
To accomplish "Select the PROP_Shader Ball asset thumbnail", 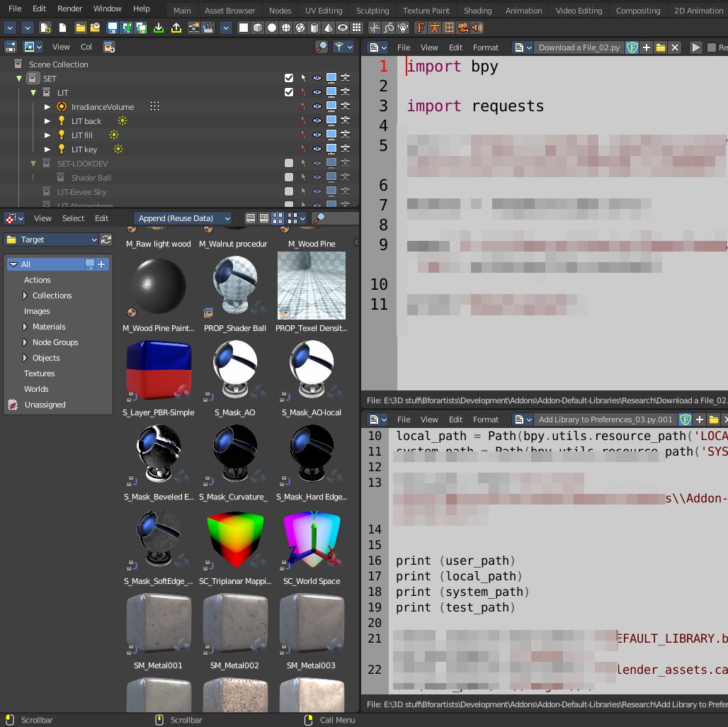I will pos(235,286).
